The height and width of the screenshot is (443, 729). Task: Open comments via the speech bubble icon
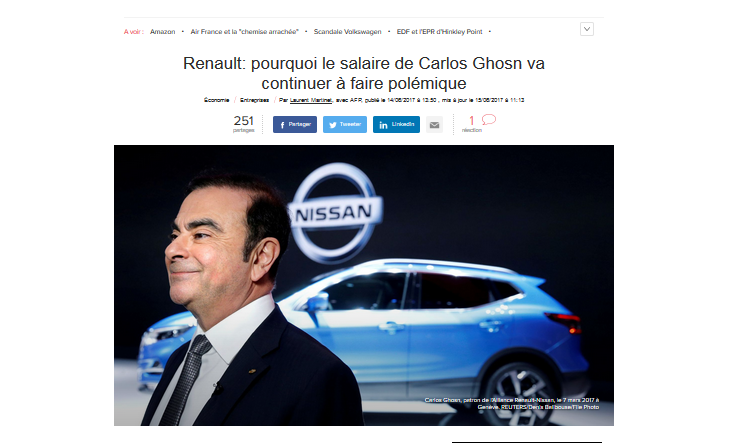489,120
